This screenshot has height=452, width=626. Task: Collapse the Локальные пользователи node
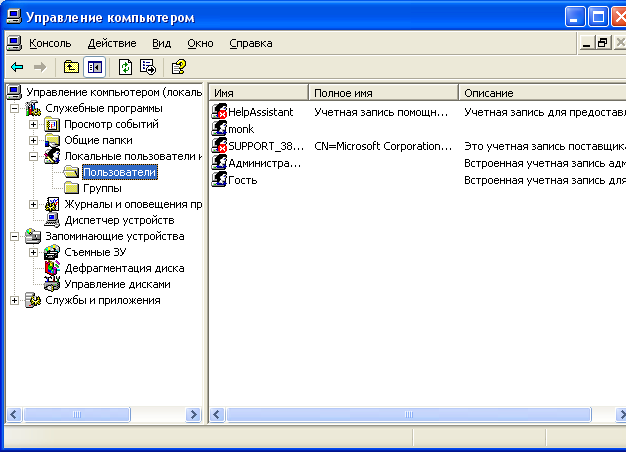[x=34, y=156]
